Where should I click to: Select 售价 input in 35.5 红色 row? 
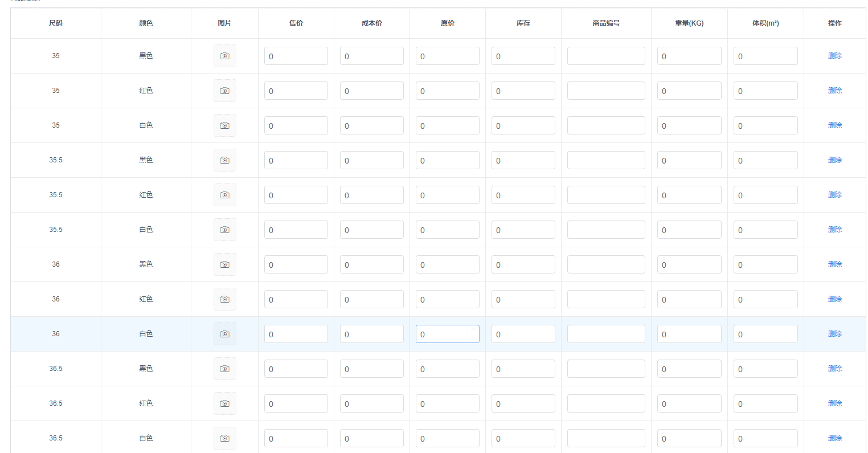point(296,195)
